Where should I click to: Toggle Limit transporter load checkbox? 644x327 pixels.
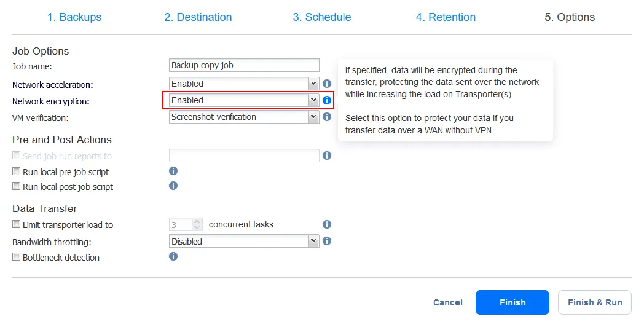coord(17,225)
